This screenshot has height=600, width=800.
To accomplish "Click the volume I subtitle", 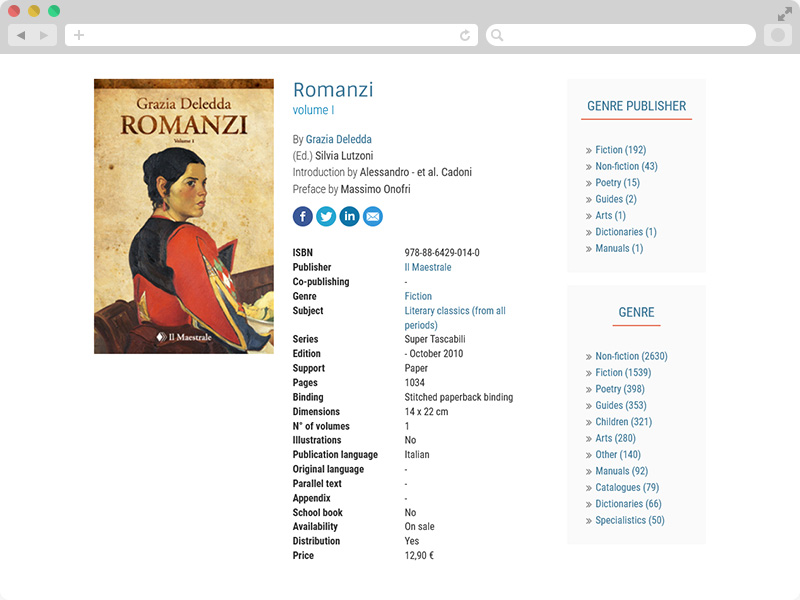I will 313,110.
